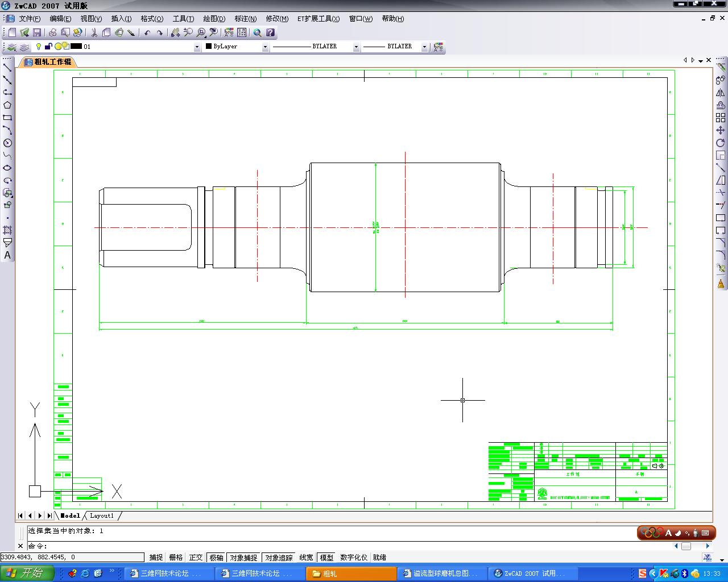728x582 pixels.
Task: Expand the BYLAYER lineweight dropdown
Action: point(424,47)
